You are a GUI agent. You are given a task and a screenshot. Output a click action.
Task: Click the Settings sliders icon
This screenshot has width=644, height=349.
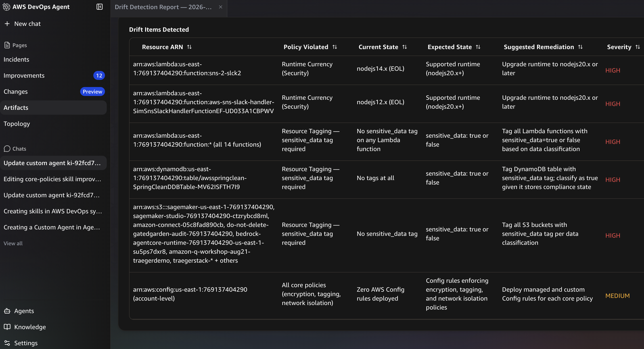coord(7,343)
